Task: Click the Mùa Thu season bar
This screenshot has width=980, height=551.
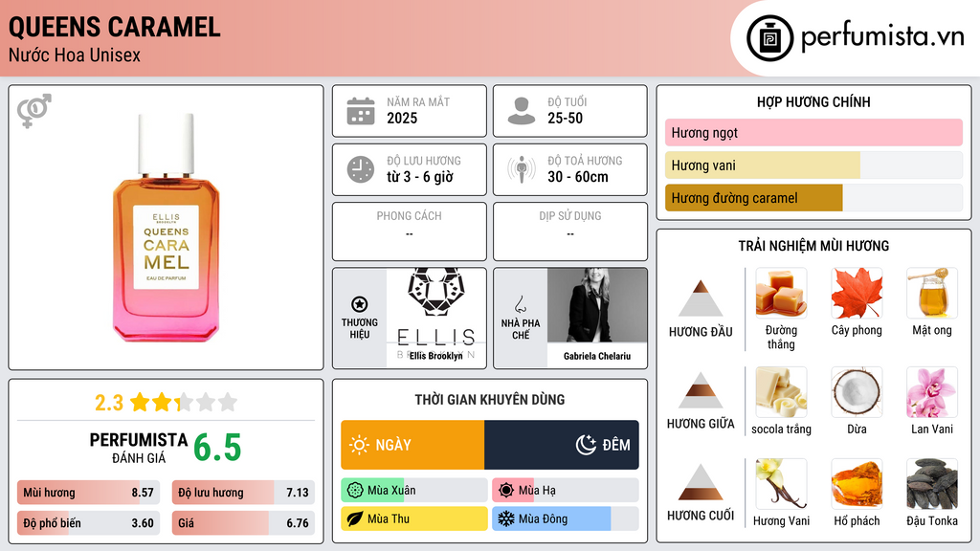Action: (413, 518)
